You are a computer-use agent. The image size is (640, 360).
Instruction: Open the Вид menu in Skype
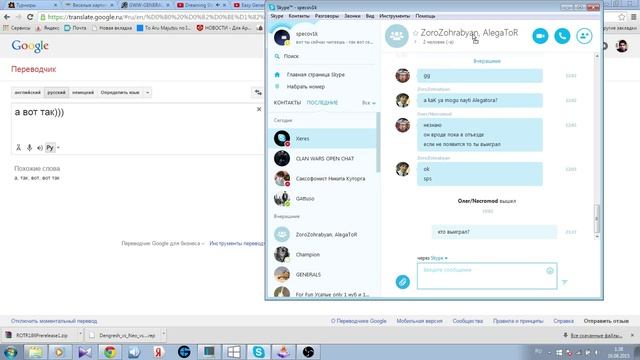tap(370, 16)
